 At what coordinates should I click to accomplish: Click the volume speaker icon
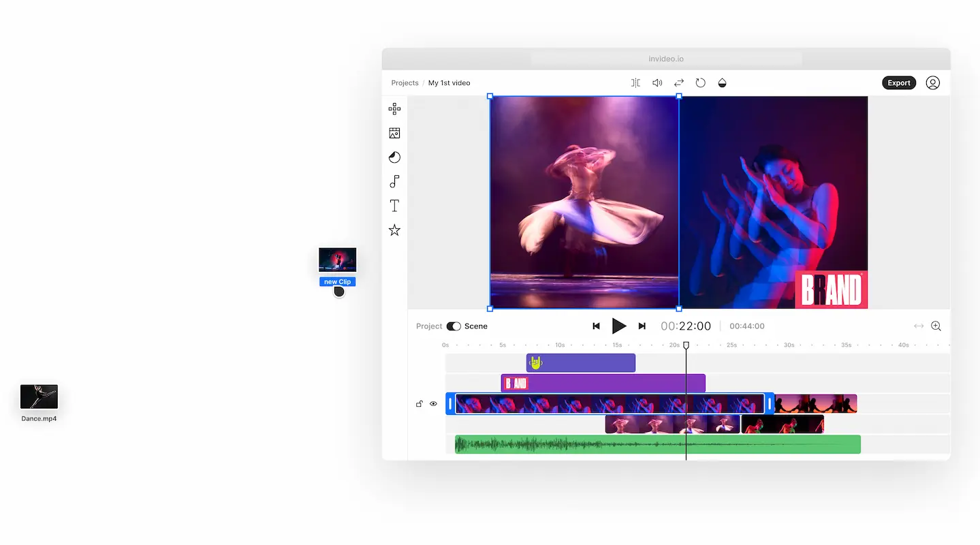coord(657,83)
